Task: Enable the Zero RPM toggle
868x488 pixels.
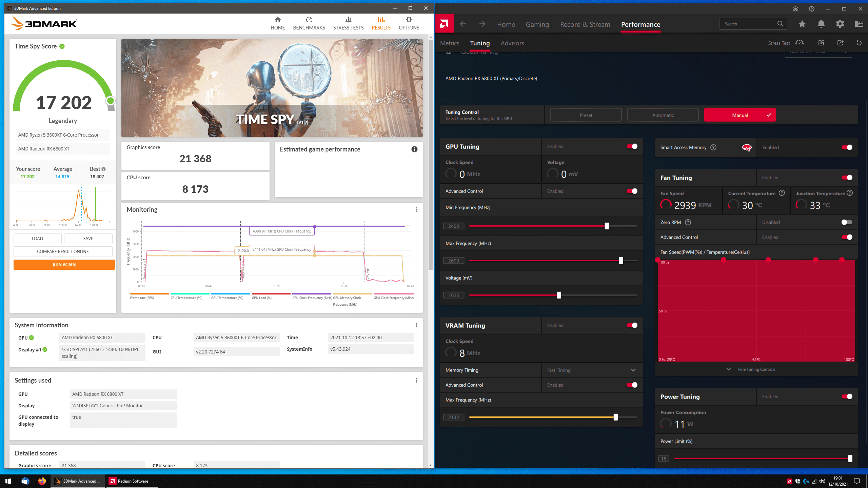Action: [x=847, y=222]
